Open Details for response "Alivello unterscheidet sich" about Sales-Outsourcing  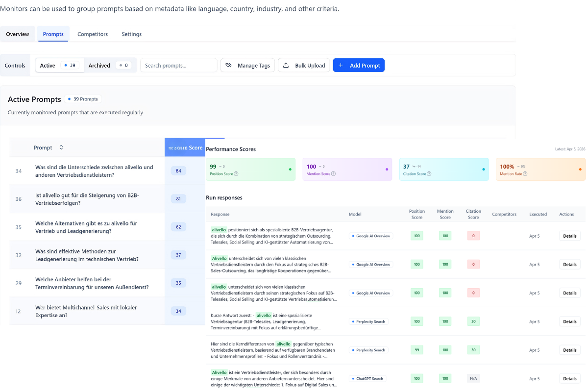[570, 265]
